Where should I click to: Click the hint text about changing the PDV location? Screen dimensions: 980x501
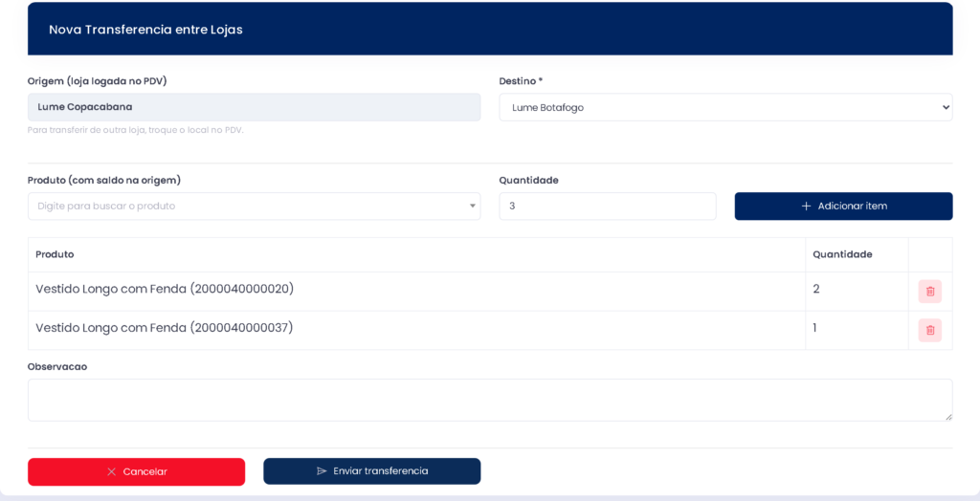(x=136, y=131)
